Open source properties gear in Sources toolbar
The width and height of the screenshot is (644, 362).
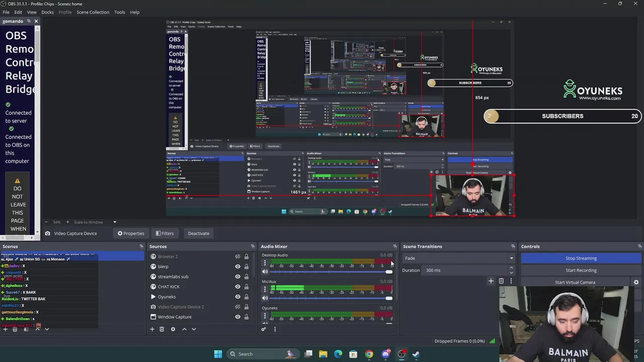(x=173, y=329)
